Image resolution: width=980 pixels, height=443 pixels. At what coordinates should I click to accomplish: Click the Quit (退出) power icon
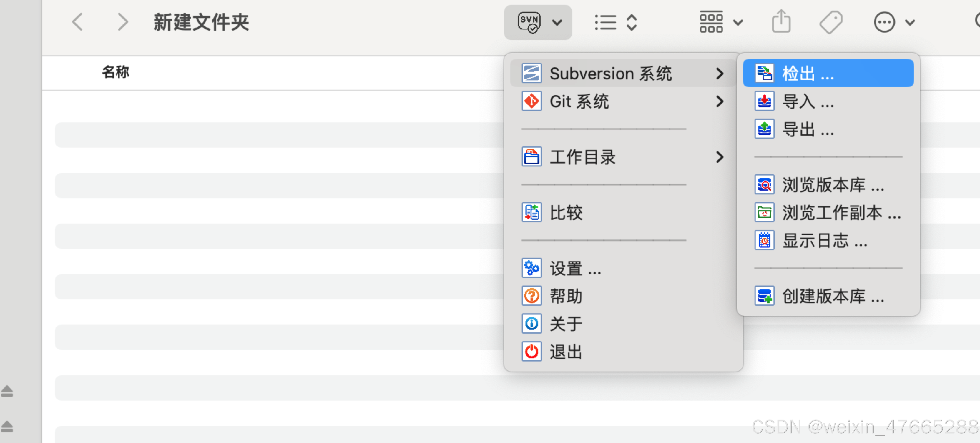pos(531,352)
